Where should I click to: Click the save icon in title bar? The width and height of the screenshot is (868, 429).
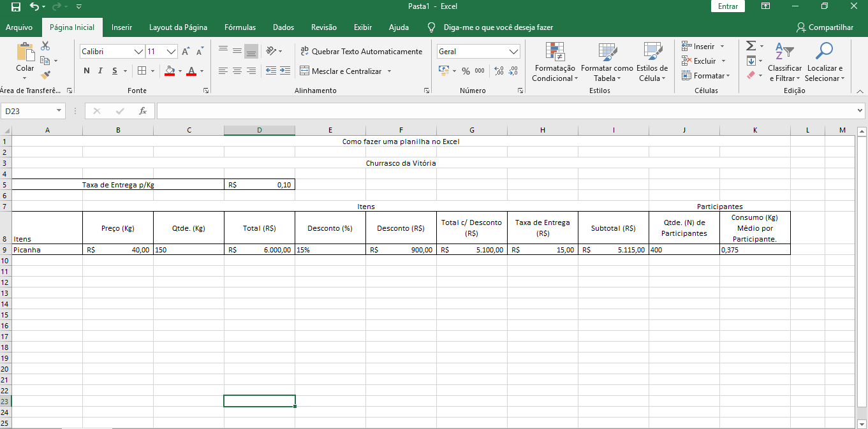[16, 6]
